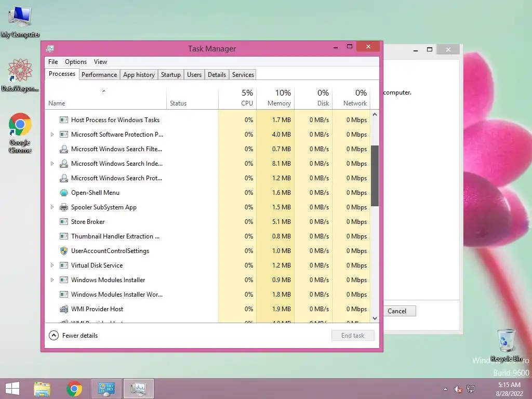Select the Recycle Bin desktop icon
Screen dimensions: 532x399
[x=506, y=345]
